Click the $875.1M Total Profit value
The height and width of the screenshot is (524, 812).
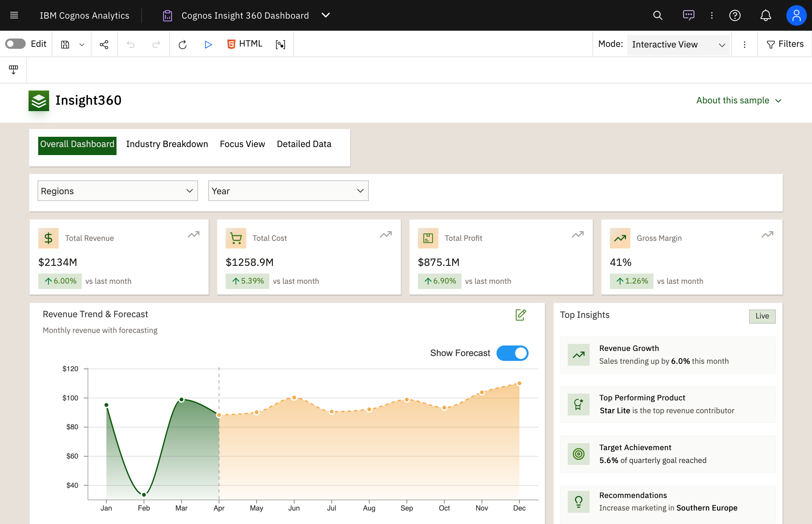(x=438, y=262)
